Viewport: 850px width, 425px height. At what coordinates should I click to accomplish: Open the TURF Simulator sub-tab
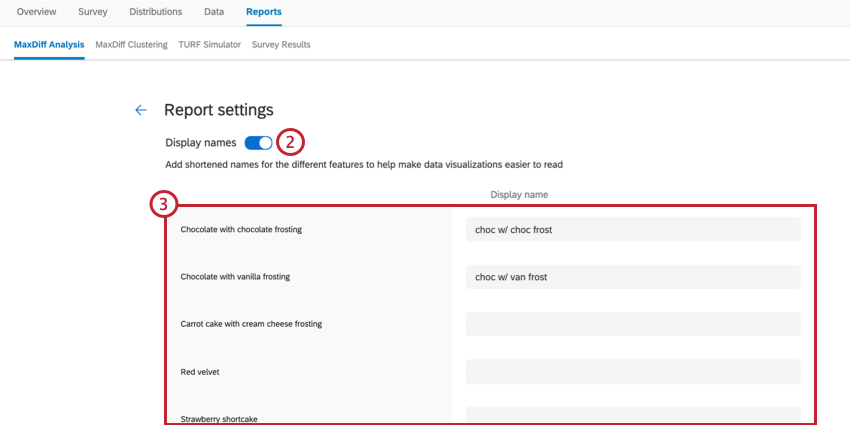(x=209, y=45)
